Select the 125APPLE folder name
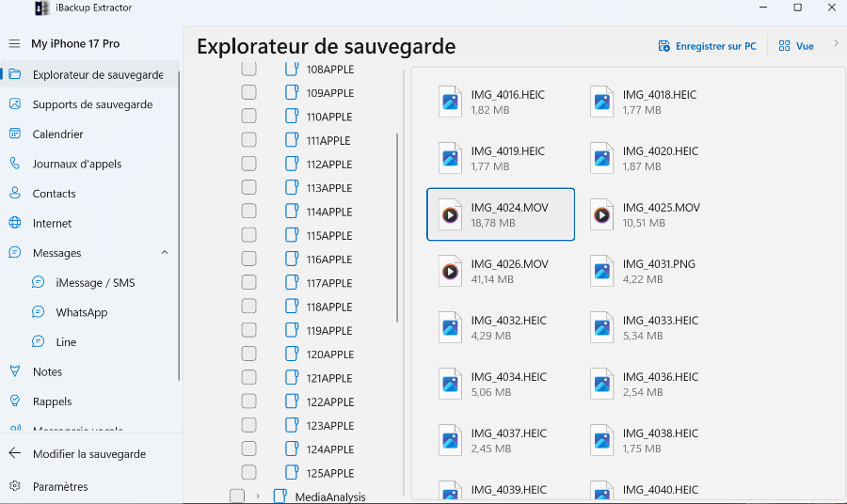Viewport: 847px width, 504px height. click(x=329, y=473)
